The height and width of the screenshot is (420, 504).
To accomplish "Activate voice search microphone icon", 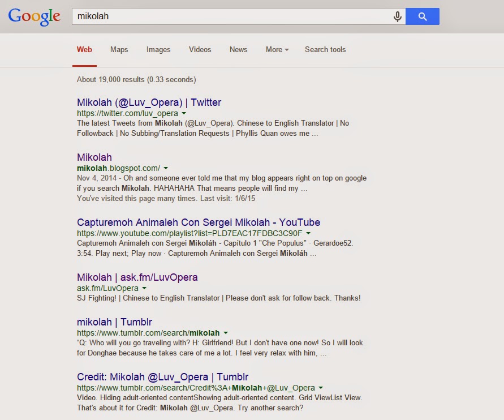I will click(398, 16).
